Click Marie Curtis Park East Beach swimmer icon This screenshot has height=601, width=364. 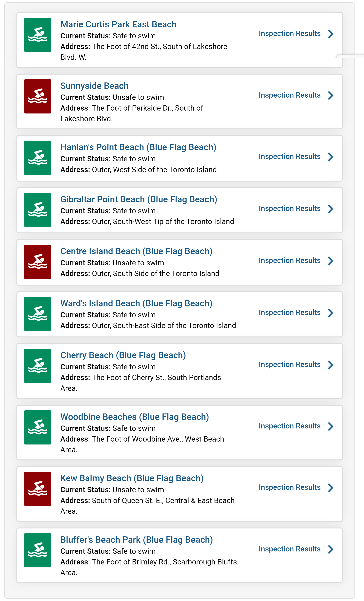[x=38, y=35]
